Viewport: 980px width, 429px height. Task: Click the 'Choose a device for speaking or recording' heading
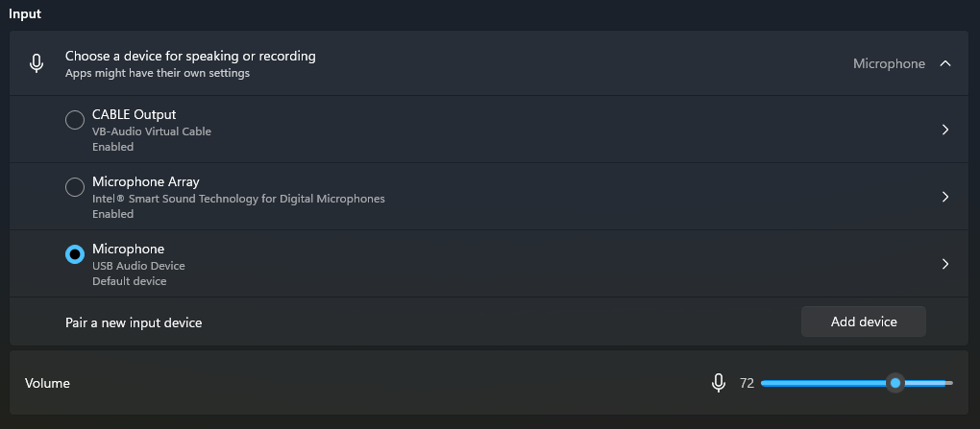[190, 56]
